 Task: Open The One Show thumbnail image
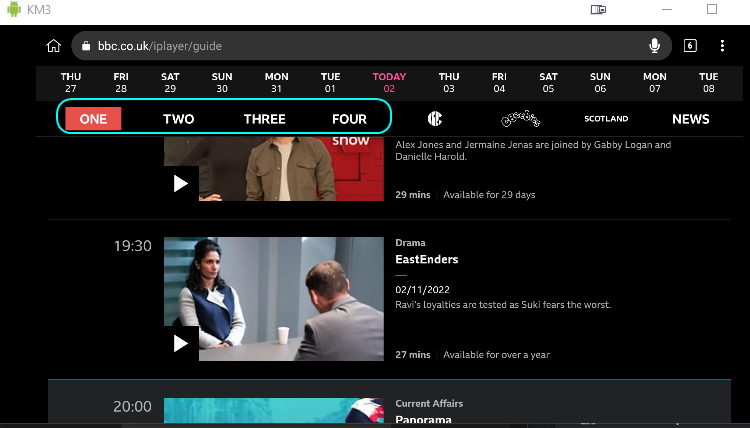point(274,169)
